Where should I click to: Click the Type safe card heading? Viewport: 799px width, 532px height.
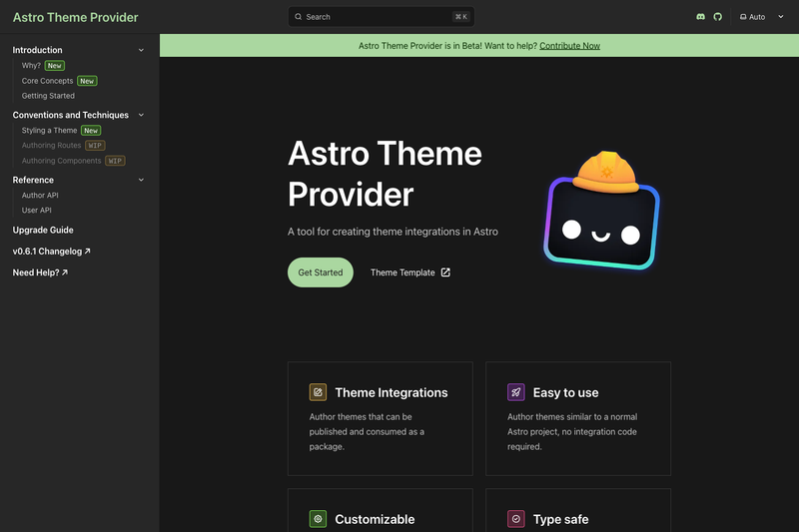[560, 519]
